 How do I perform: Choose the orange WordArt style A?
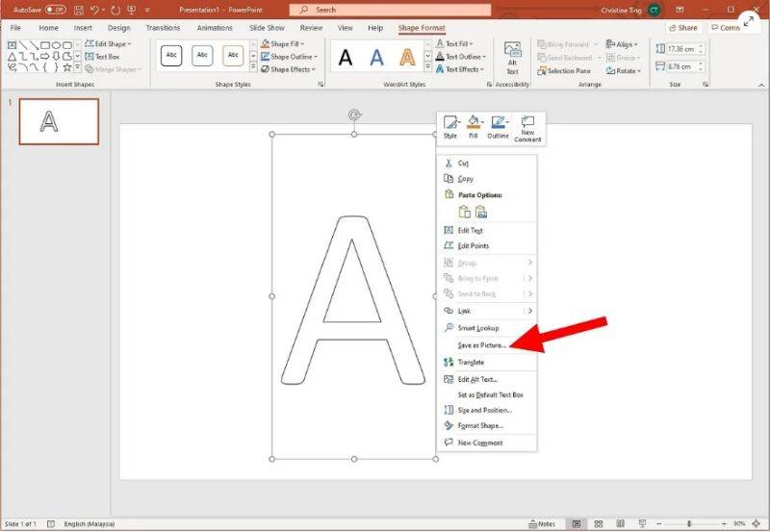(x=407, y=58)
